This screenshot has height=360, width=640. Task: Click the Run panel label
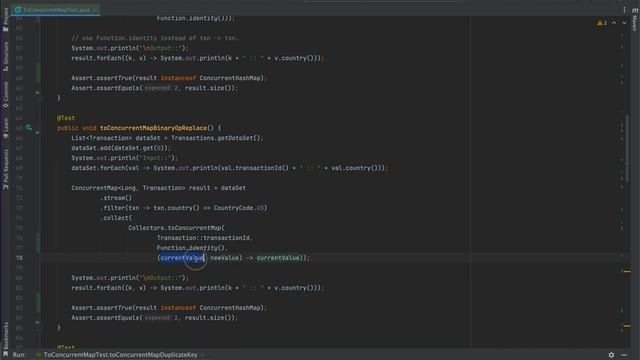coord(19,355)
